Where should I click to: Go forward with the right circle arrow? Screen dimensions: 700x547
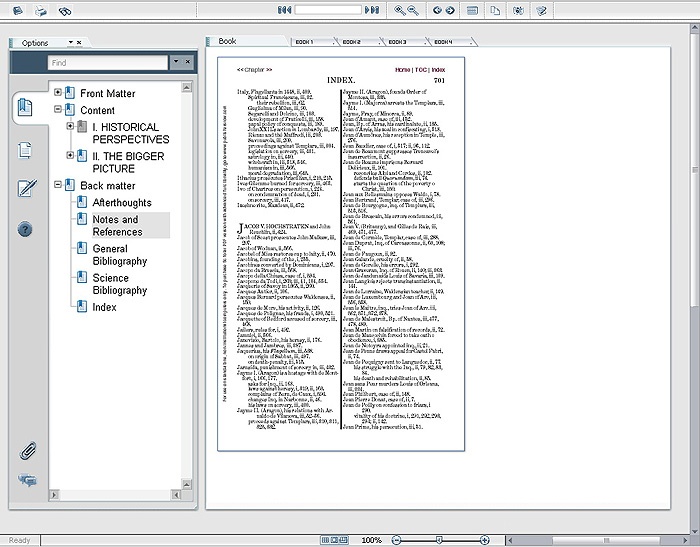tap(450, 10)
